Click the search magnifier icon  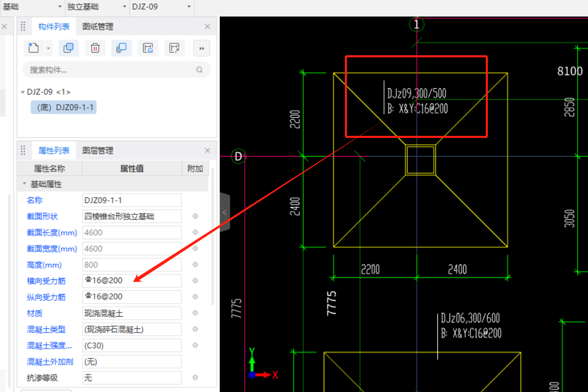click(x=199, y=70)
